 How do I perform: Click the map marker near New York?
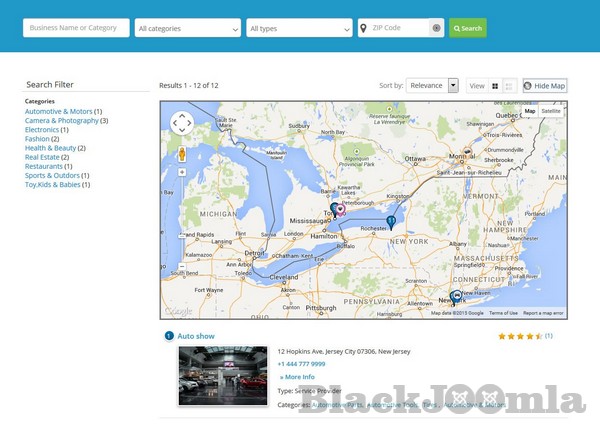coord(456,296)
